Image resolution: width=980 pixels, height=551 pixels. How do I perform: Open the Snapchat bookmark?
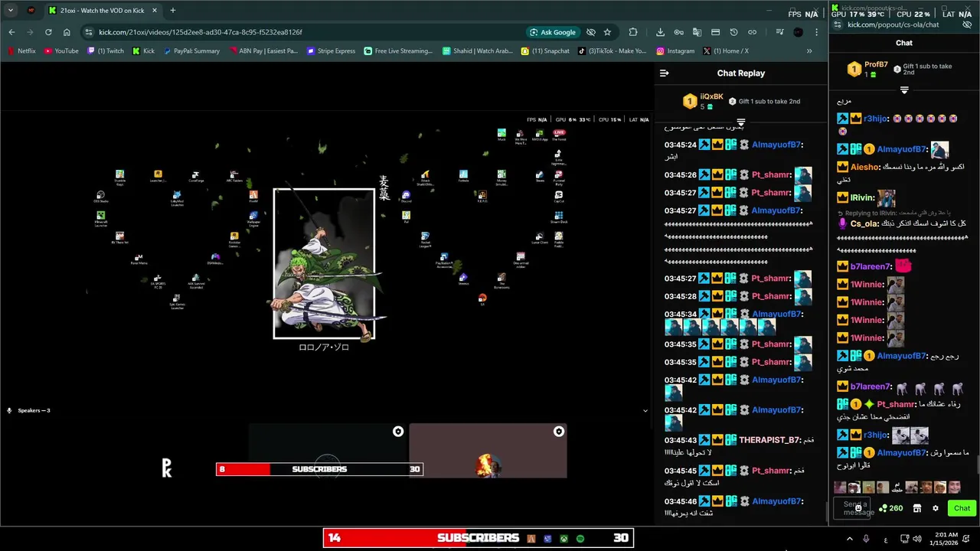[545, 51]
